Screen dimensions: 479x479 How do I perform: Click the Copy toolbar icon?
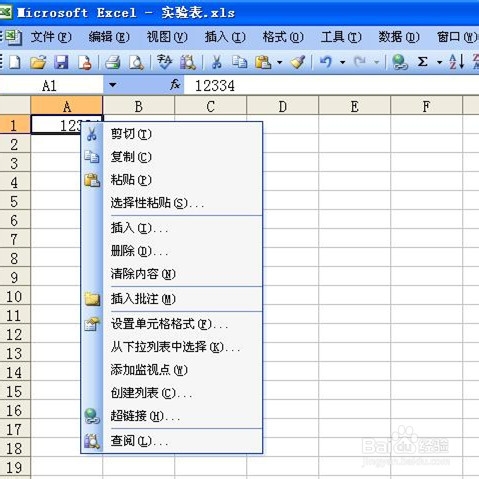point(239,62)
